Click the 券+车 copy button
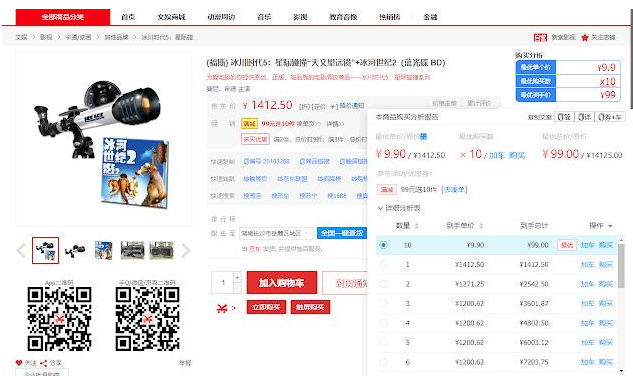Image resolution: width=633 pixels, height=376 pixels. click(x=610, y=117)
